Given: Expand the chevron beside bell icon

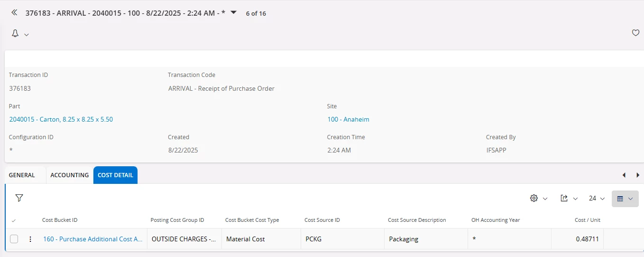Looking at the screenshot, I should point(27,34).
